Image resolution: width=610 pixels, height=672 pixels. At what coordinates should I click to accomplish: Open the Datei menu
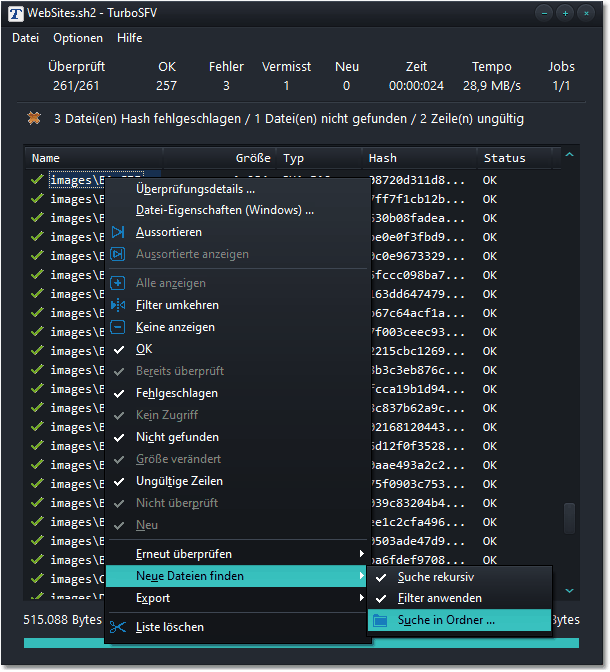pyautogui.click(x=25, y=38)
